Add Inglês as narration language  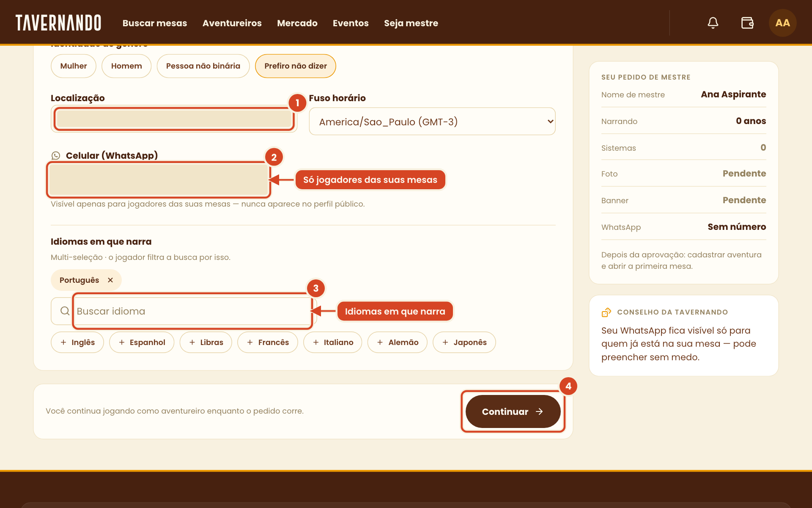(77, 342)
